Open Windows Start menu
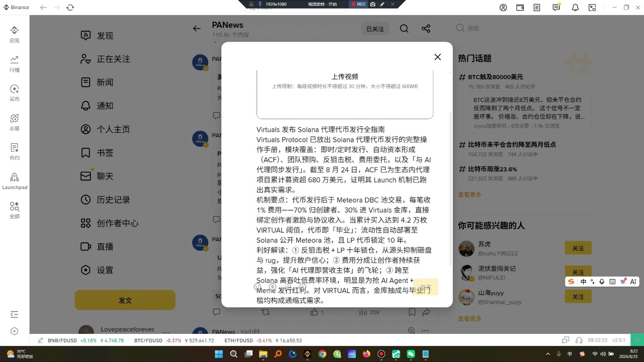The image size is (644, 362). point(219,354)
